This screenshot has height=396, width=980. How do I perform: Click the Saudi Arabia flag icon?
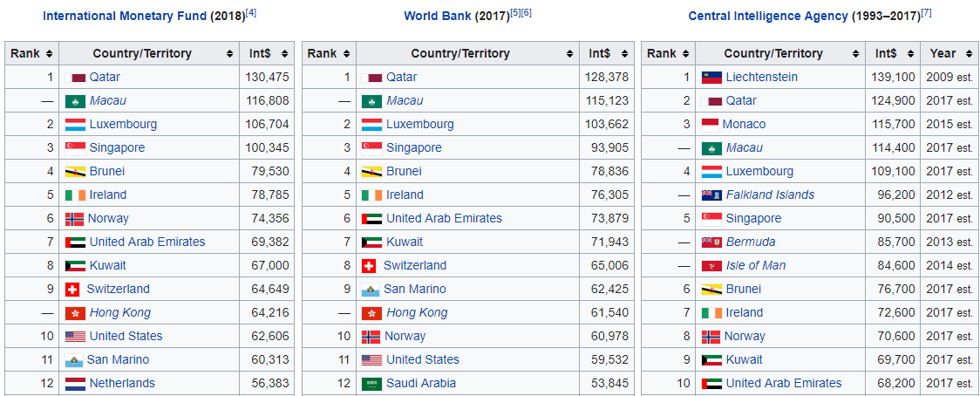(x=371, y=383)
